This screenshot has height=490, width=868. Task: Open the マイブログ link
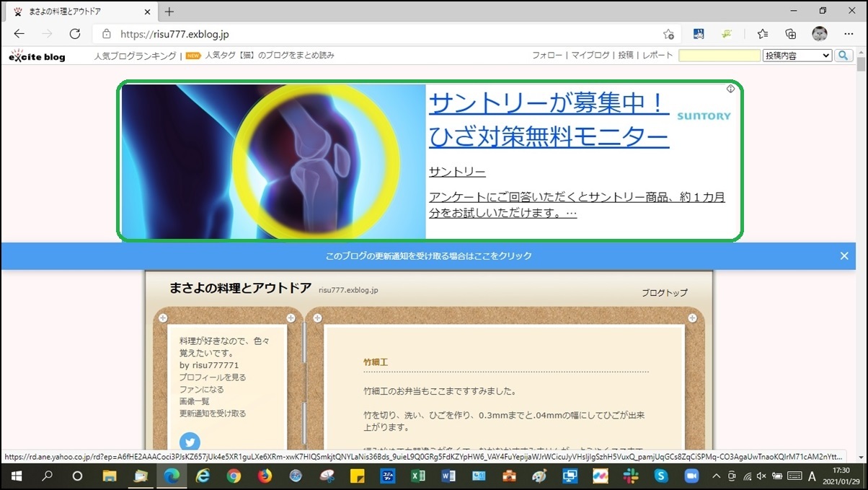(590, 56)
